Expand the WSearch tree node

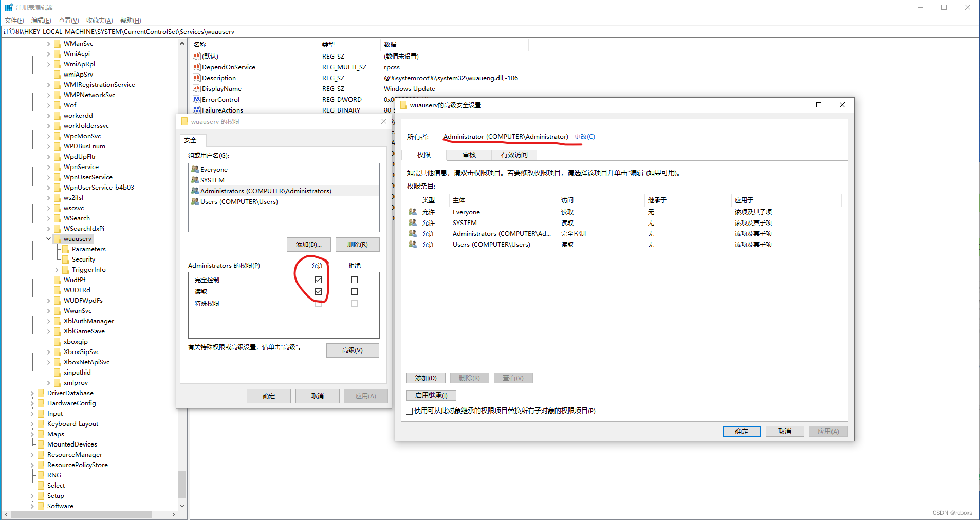coord(49,218)
